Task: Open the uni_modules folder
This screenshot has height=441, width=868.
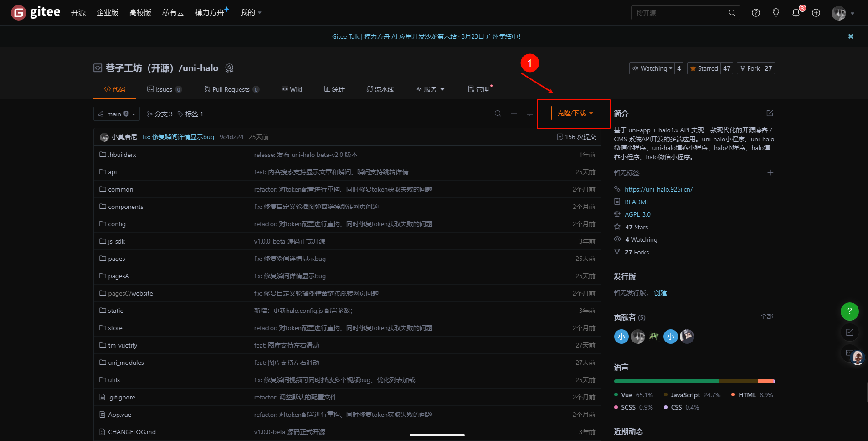Action: [x=126, y=363]
